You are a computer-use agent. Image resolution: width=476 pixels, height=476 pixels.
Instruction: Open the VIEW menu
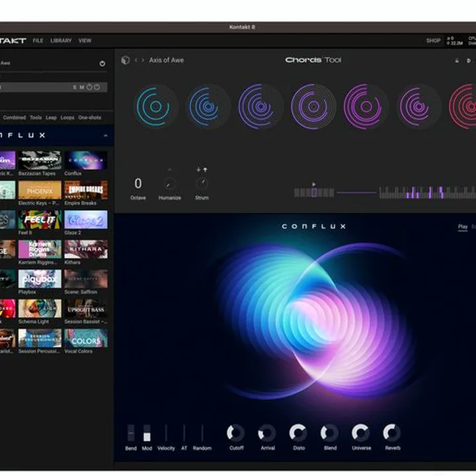85,40
